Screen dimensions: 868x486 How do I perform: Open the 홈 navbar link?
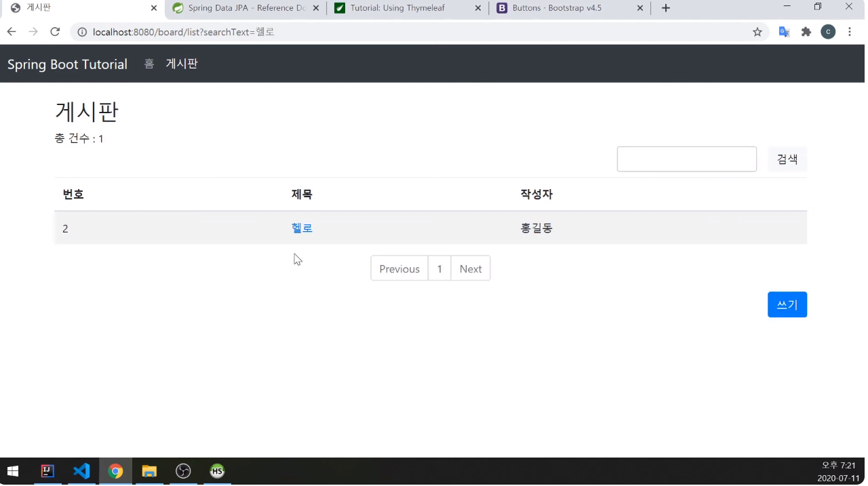tap(149, 64)
